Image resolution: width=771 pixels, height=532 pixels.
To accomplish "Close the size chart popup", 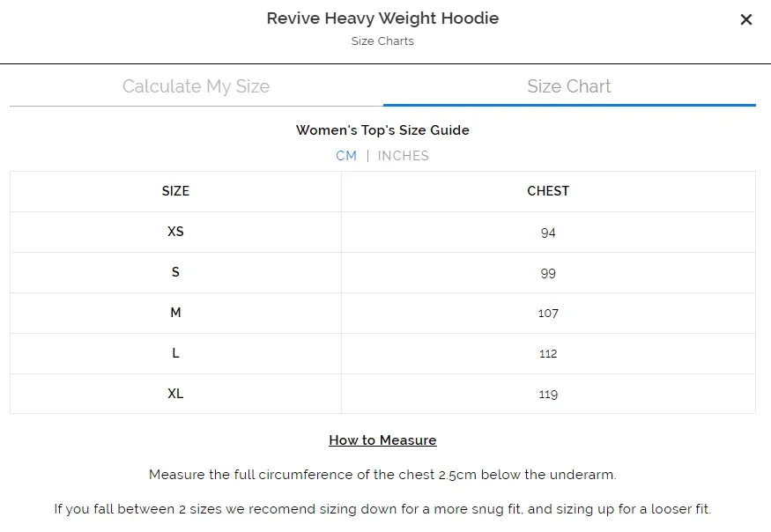I will (745, 18).
